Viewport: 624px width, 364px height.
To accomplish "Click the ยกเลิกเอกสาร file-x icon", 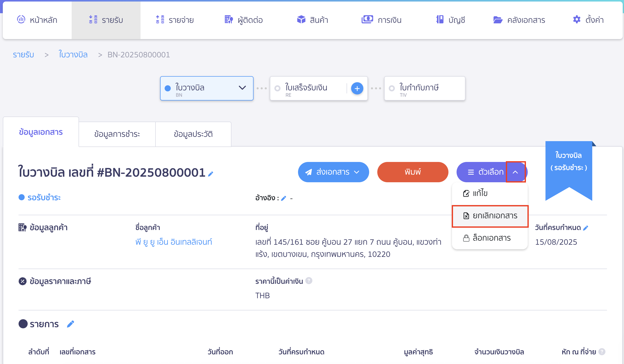I will click(466, 216).
